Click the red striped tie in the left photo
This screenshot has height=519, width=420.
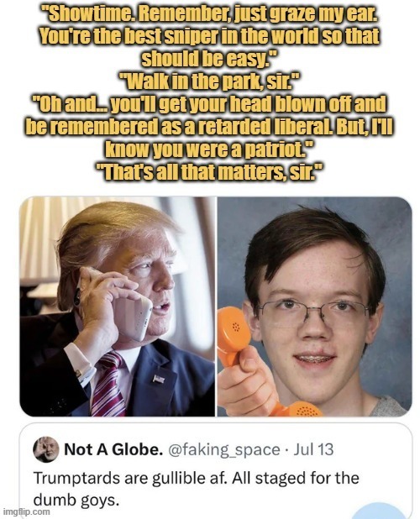pos(109,384)
